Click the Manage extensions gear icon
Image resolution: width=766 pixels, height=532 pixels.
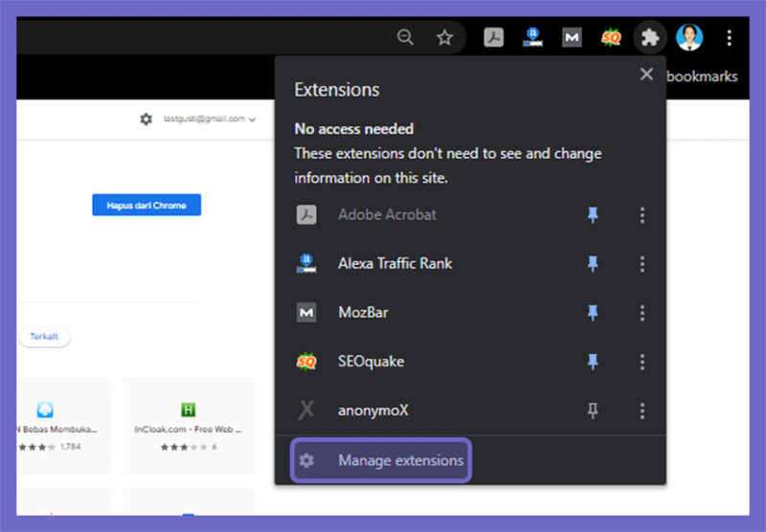coord(306,460)
